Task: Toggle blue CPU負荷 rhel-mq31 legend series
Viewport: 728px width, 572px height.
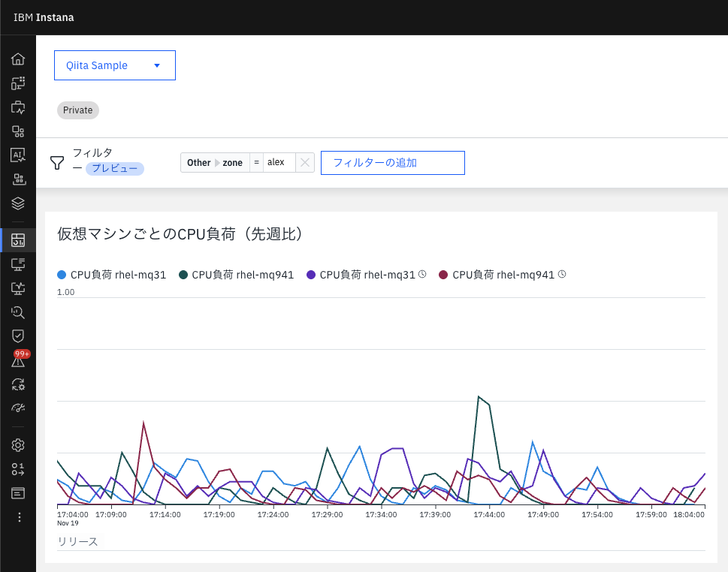Action: pos(111,275)
